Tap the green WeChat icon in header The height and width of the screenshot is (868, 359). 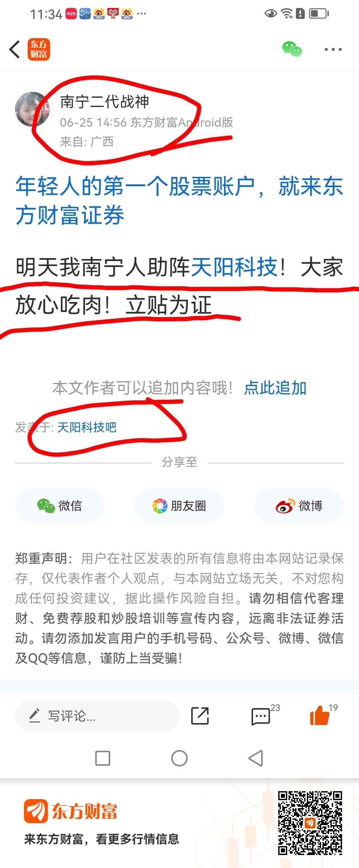[x=292, y=49]
